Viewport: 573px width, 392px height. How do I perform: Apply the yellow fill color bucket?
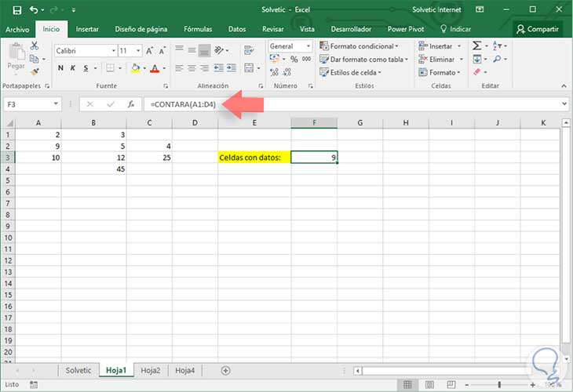tap(135, 68)
